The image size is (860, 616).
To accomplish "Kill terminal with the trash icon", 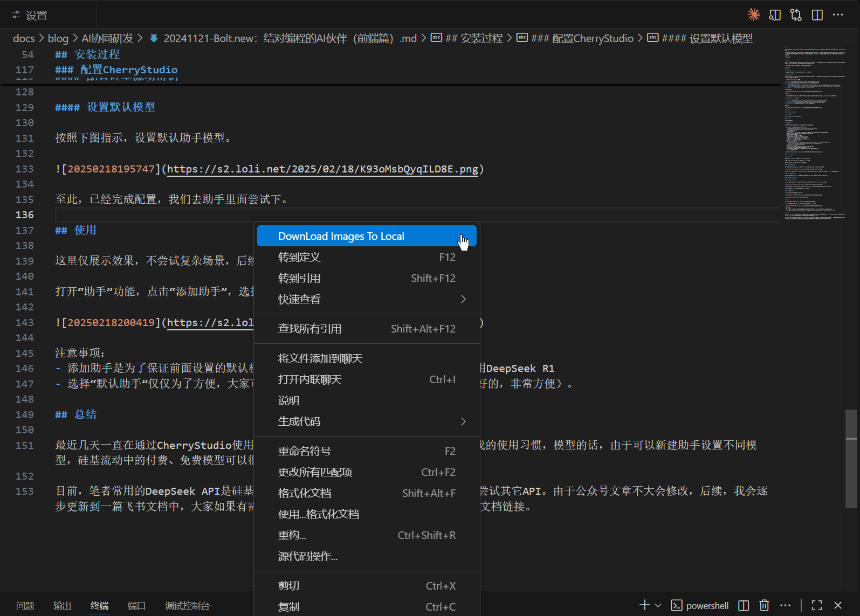I will pos(764,605).
